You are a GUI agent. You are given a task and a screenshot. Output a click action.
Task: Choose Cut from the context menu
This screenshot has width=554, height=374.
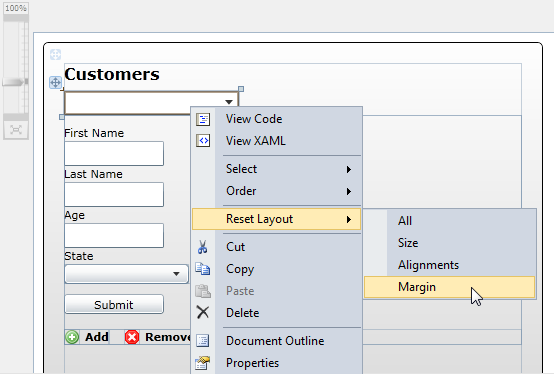(276, 247)
